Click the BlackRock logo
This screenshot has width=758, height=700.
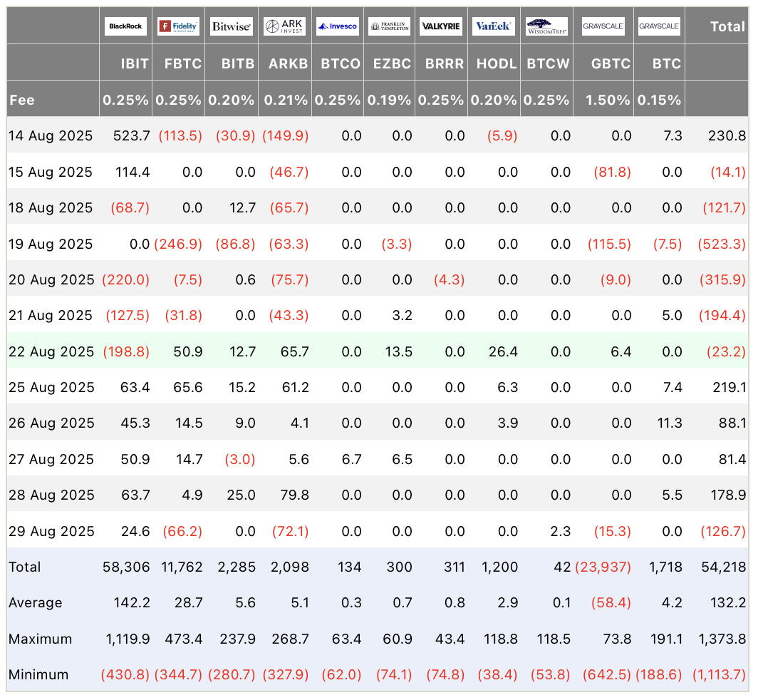pos(125,26)
